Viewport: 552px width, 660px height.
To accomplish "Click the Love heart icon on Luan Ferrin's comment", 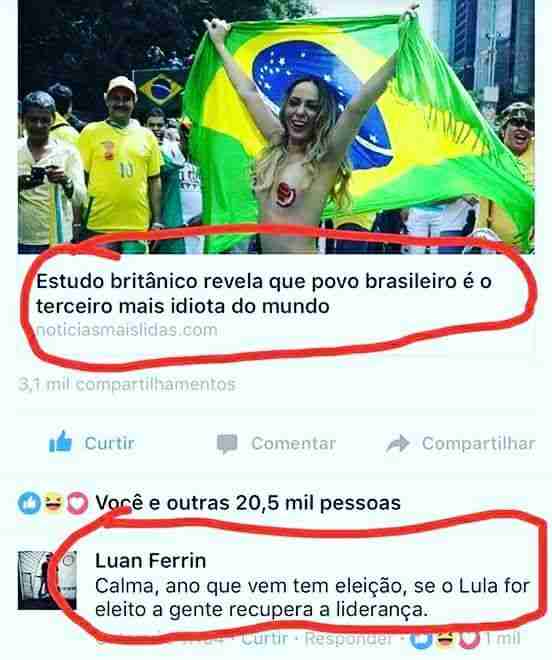I will [x=469, y=639].
